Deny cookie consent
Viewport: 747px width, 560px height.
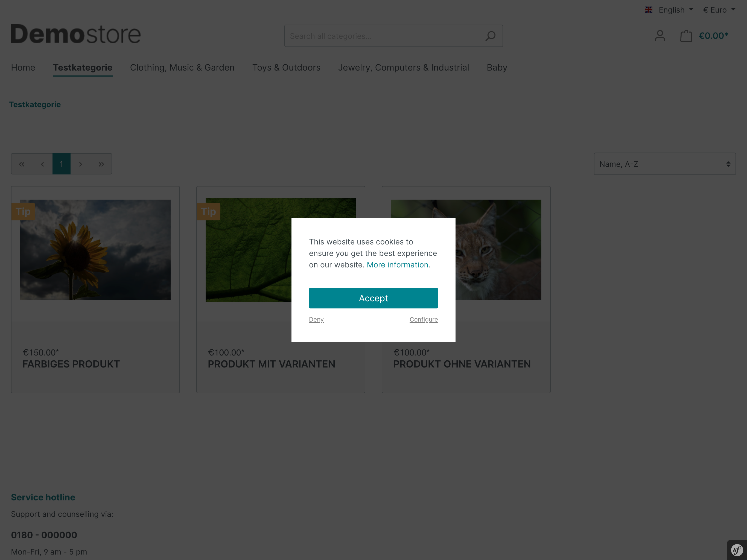(316, 319)
